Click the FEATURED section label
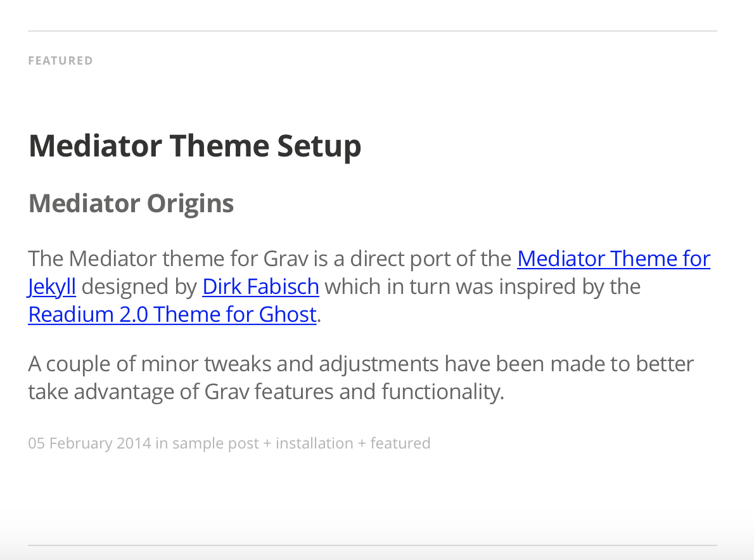 click(61, 61)
